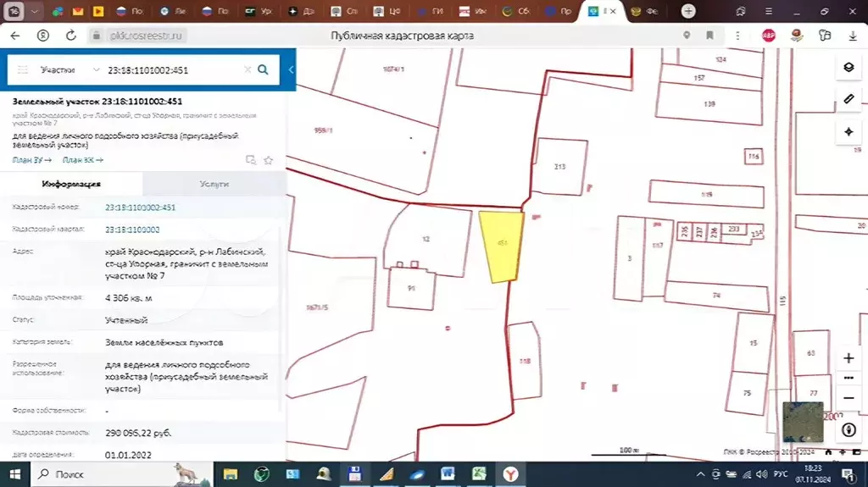Open the notification center icon
868x487 pixels.
pyautogui.click(x=847, y=474)
